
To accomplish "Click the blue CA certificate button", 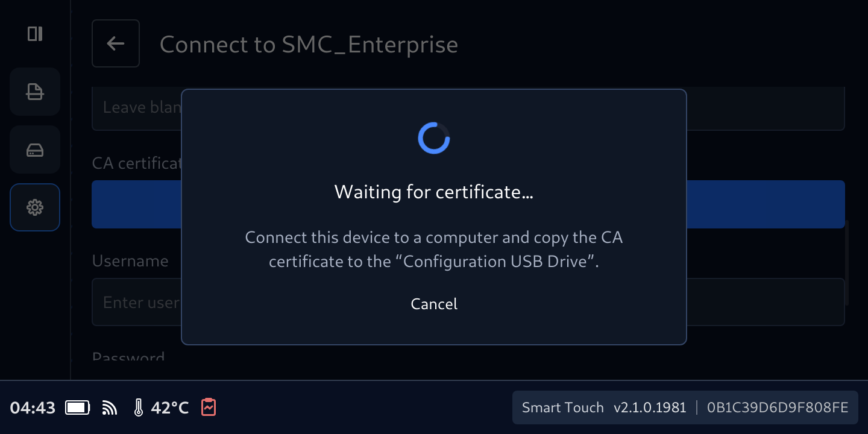I will (x=468, y=204).
